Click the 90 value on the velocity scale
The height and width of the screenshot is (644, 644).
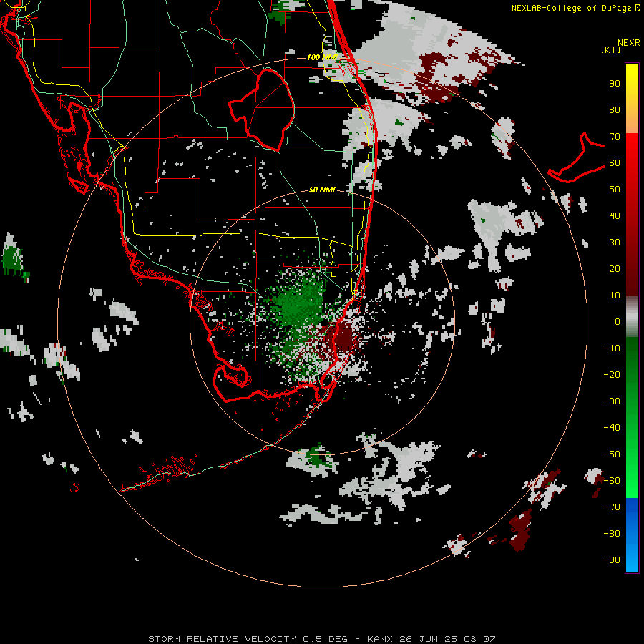[x=615, y=84]
